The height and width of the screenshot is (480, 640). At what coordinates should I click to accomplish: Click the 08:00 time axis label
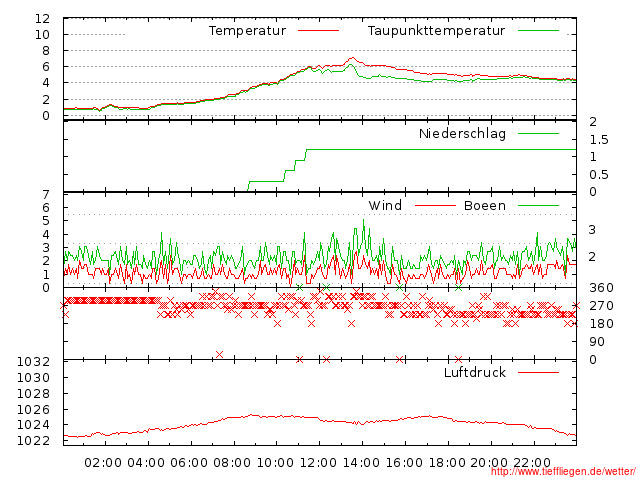[232, 463]
